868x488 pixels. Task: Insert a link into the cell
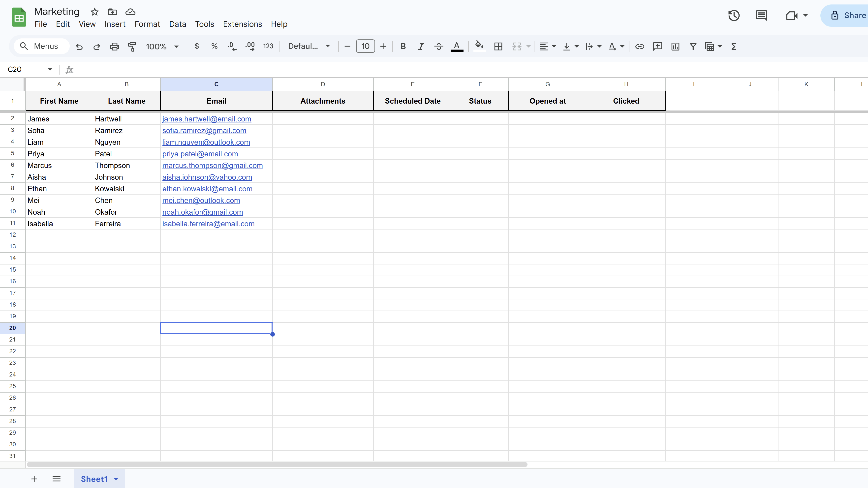[x=640, y=46]
